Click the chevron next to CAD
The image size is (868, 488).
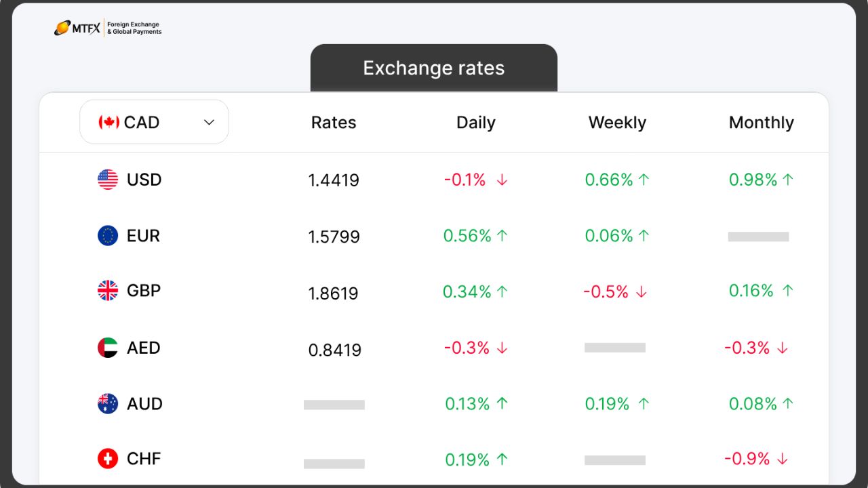[x=210, y=122]
